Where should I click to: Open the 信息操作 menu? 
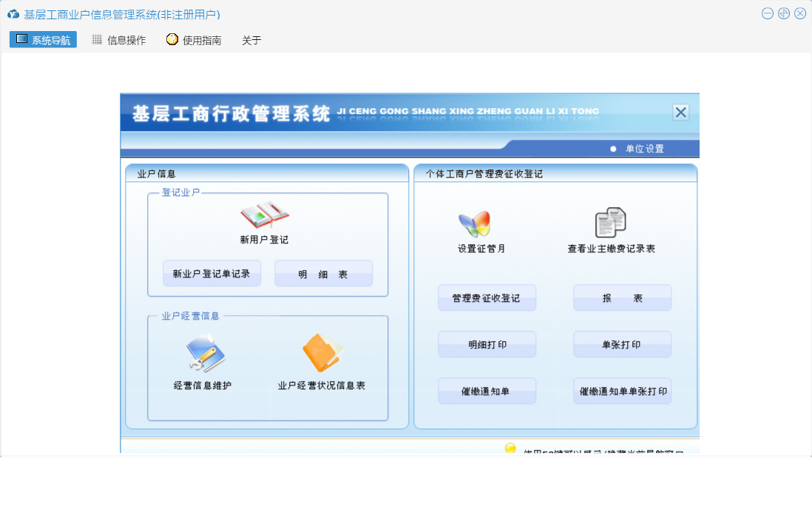(x=118, y=40)
